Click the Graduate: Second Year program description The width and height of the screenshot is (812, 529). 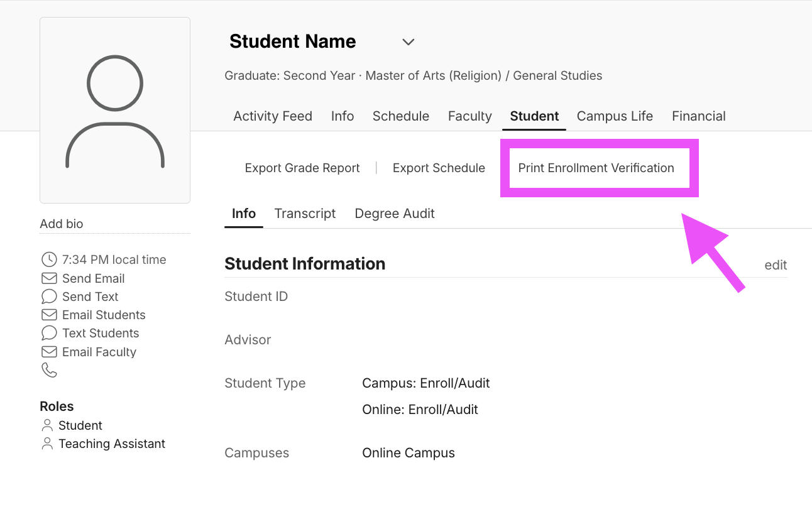(414, 75)
